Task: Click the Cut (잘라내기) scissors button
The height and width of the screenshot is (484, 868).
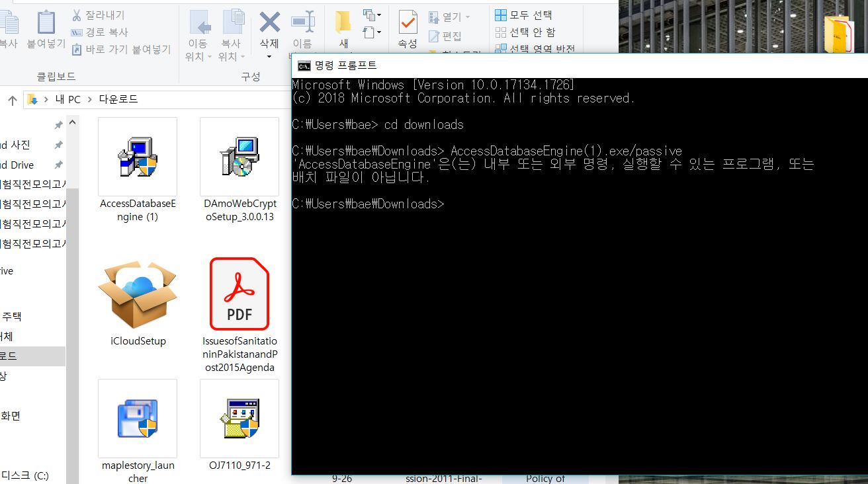Action: pyautogui.click(x=98, y=15)
